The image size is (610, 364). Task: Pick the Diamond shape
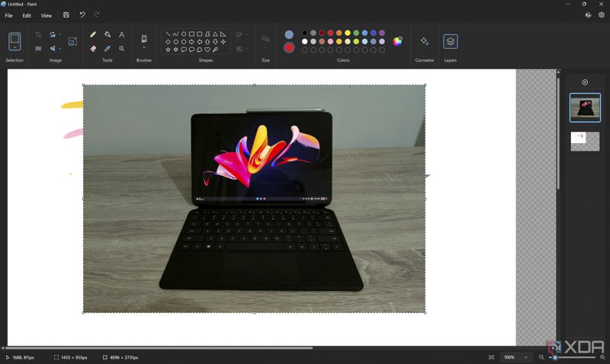click(168, 42)
